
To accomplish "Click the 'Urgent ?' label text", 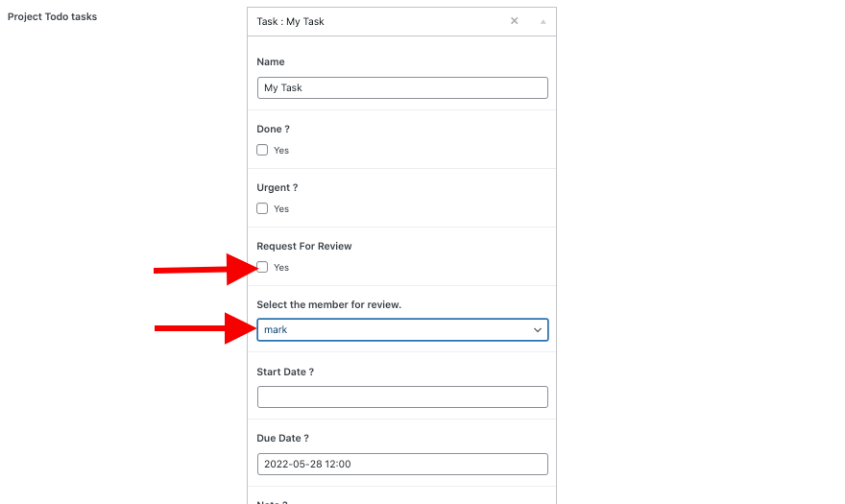I will (278, 187).
